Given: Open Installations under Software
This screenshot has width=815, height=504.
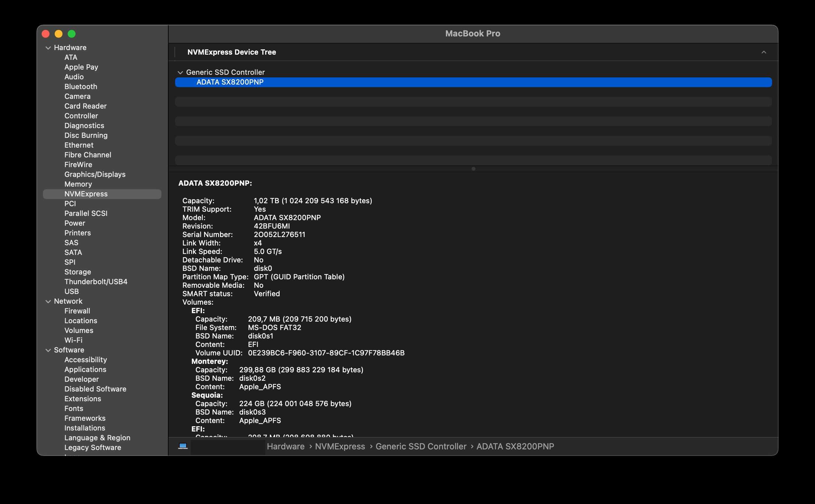Looking at the screenshot, I should click(x=84, y=428).
